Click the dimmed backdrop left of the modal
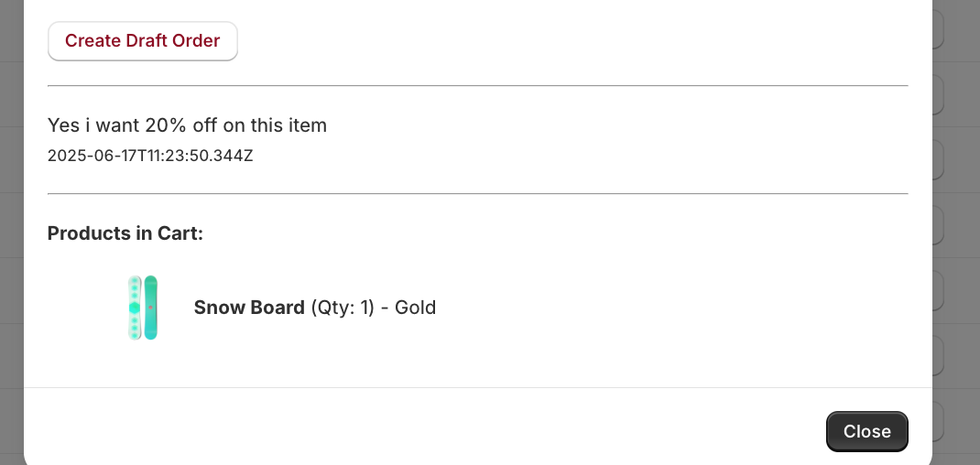 point(11,229)
